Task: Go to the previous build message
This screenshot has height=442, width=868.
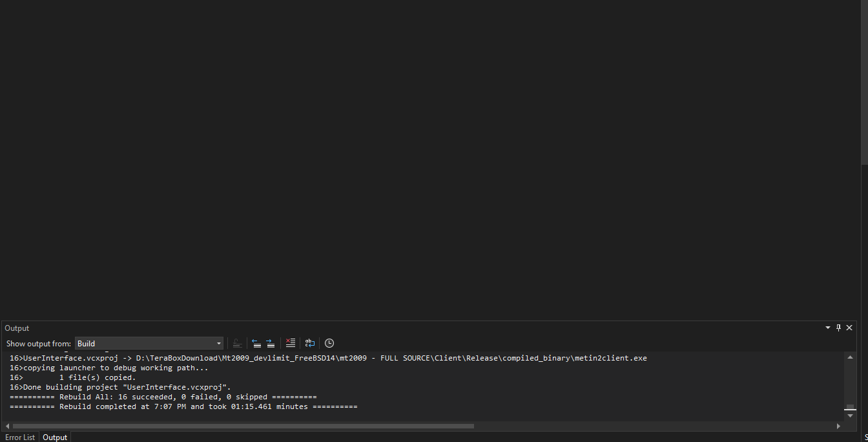Action: tap(256, 343)
